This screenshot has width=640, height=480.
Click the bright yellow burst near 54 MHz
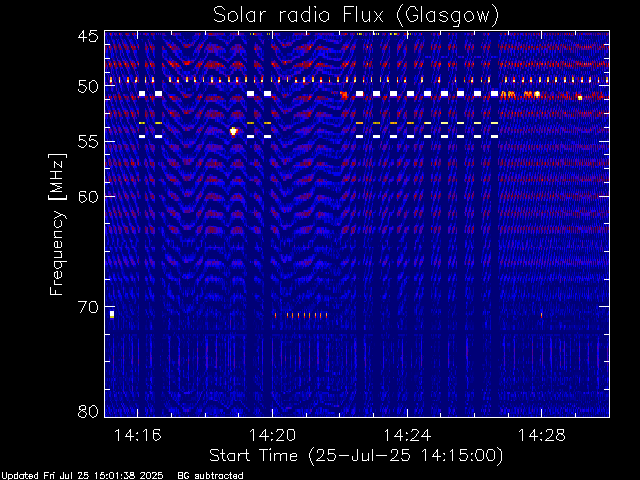[233, 131]
